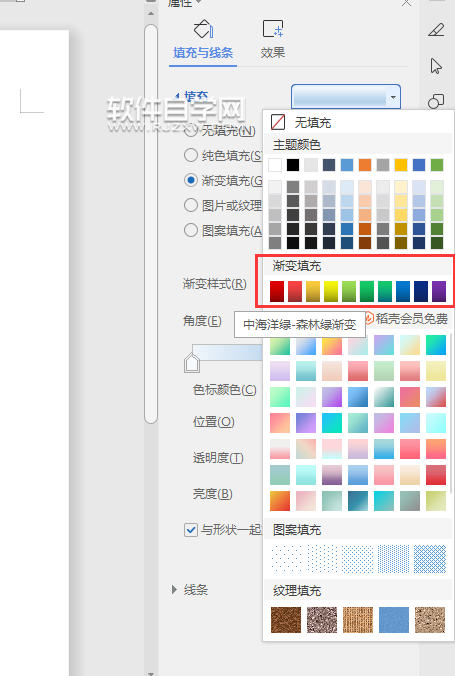The image size is (455, 676).
Task: Click the shapes icon in sidebar
Action: (436, 102)
